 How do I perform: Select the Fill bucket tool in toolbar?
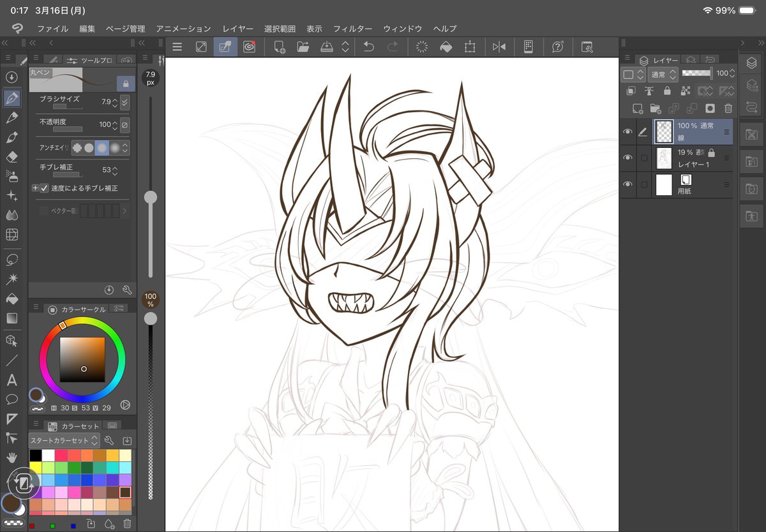coord(11,299)
